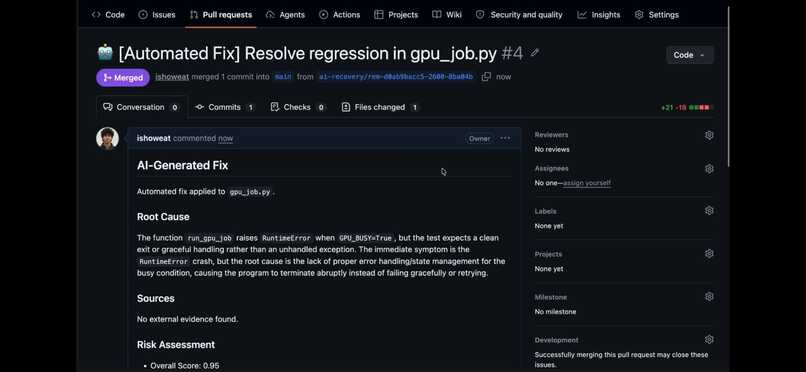
Task: Click the ai-recovery head branch label
Action: point(396,77)
